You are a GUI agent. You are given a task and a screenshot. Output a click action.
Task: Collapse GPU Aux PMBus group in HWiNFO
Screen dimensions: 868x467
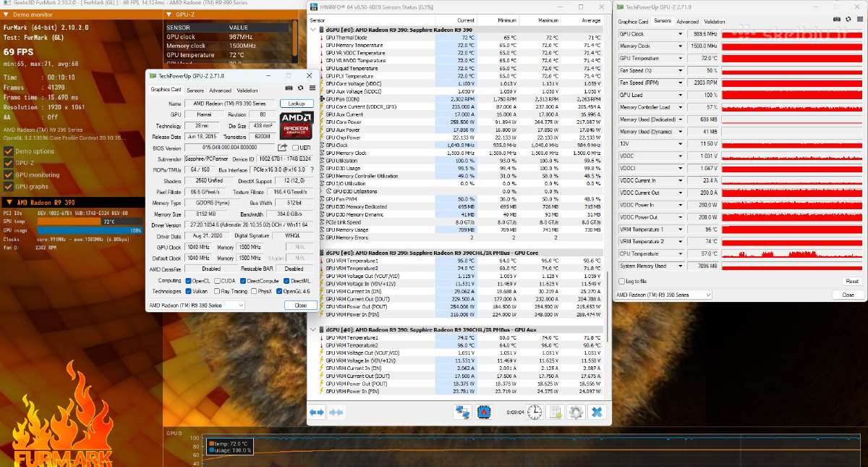313,330
